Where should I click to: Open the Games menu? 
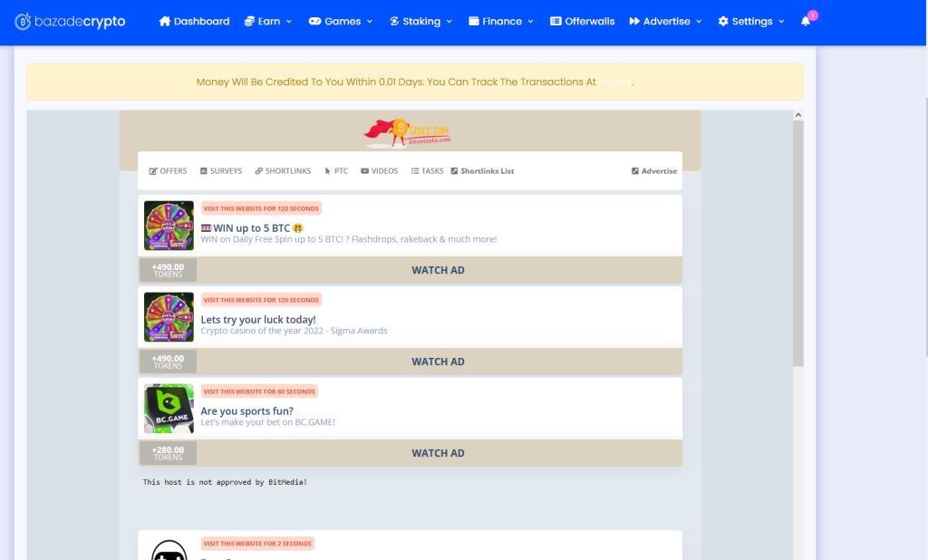click(x=341, y=22)
